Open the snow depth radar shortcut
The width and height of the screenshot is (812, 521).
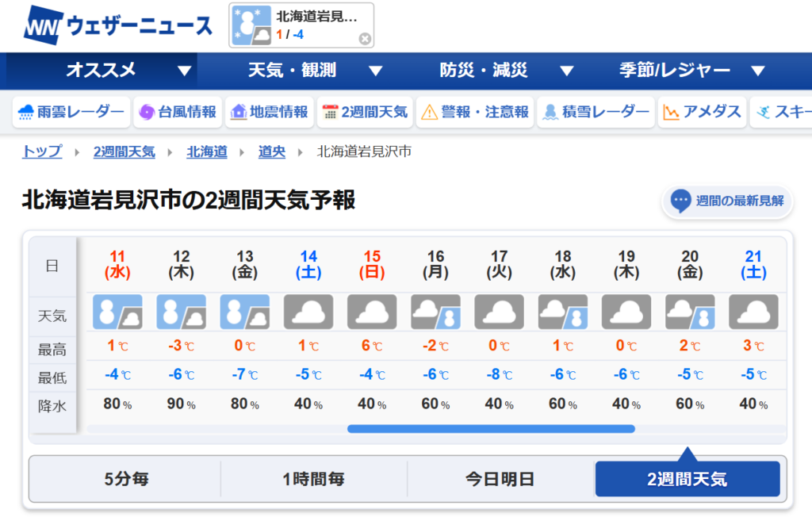click(x=596, y=112)
